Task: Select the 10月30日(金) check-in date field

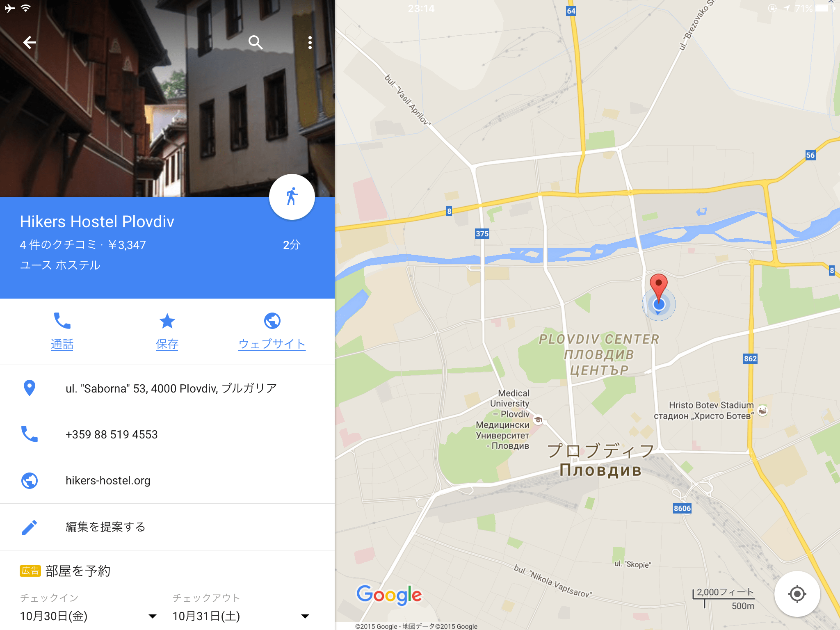Action: click(88, 616)
